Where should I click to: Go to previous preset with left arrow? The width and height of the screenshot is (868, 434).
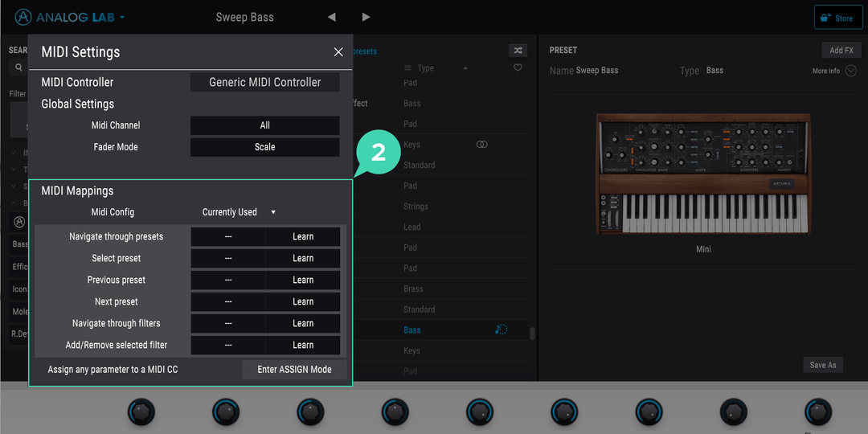[332, 17]
